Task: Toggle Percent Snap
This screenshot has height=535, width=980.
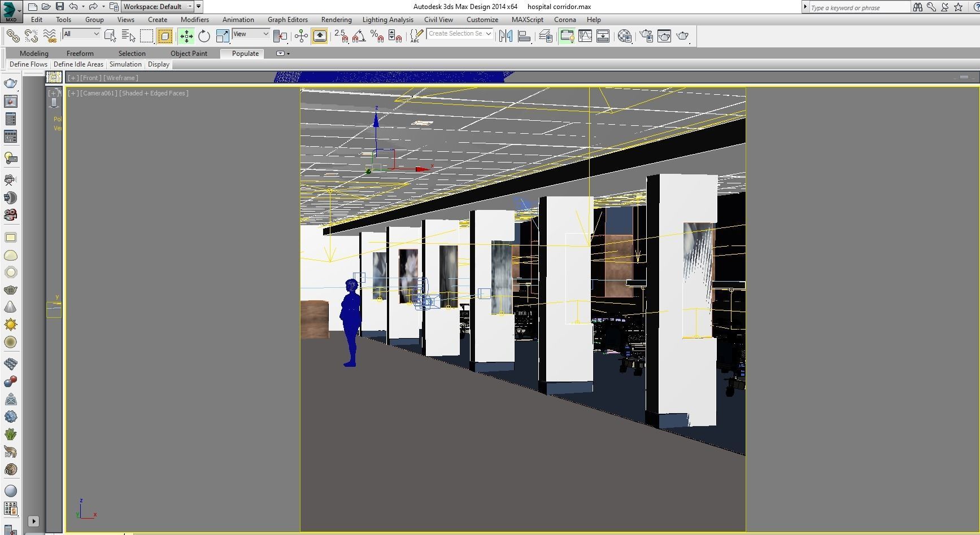Action: pos(377,36)
